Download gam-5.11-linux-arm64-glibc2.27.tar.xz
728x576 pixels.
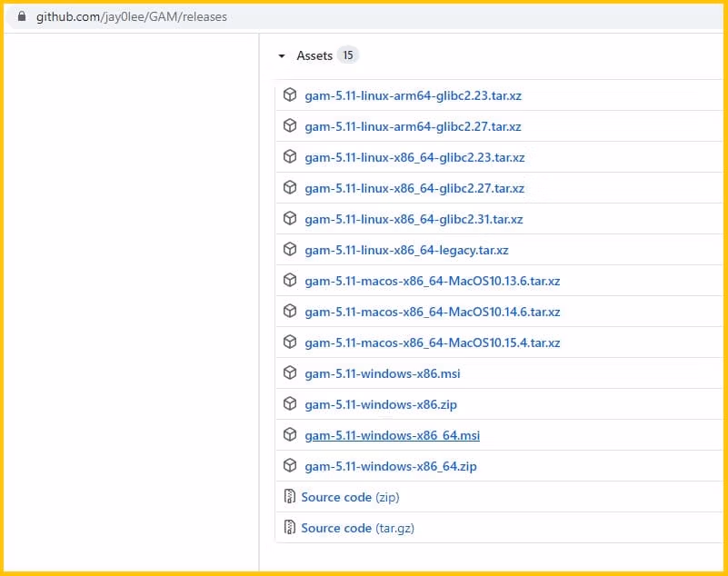(x=413, y=126)
